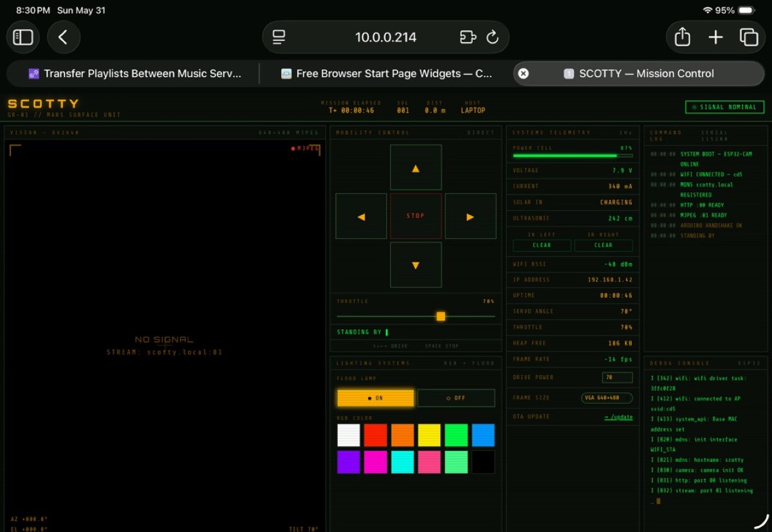Open the VGA 640×480 frame size dropdown
Image resolution: width=772 pixels, height=532 pixels.
click(607, 398)
